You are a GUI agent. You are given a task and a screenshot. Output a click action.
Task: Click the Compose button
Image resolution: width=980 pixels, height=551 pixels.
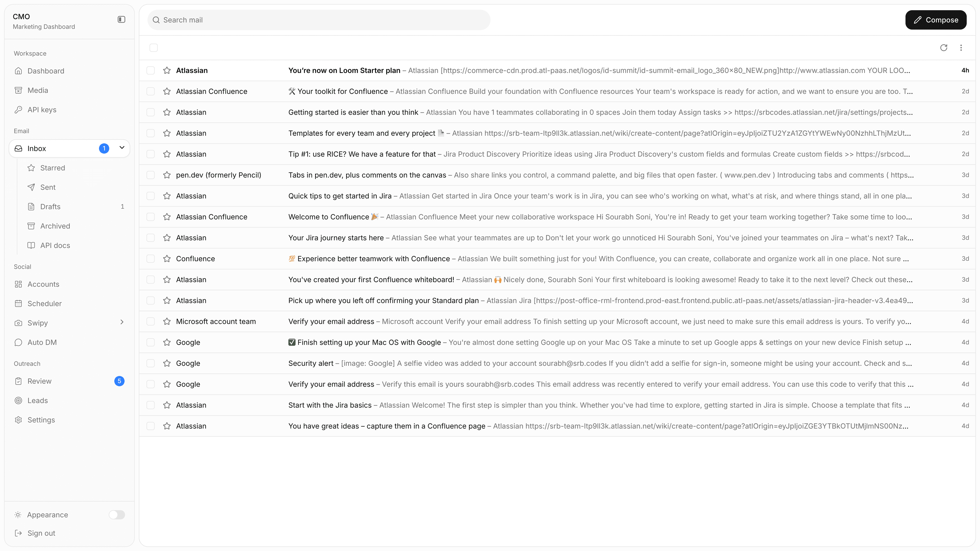click(936, 20)
